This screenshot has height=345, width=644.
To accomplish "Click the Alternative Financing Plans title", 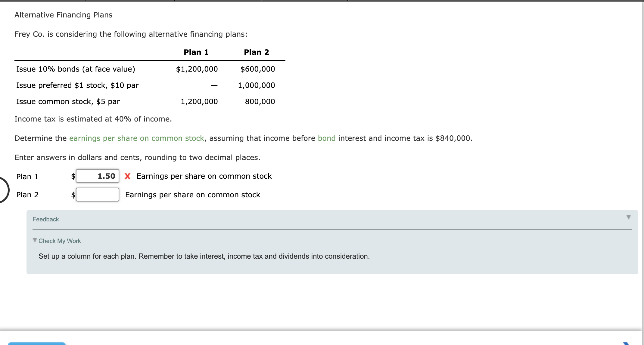I will coord(63,15).
